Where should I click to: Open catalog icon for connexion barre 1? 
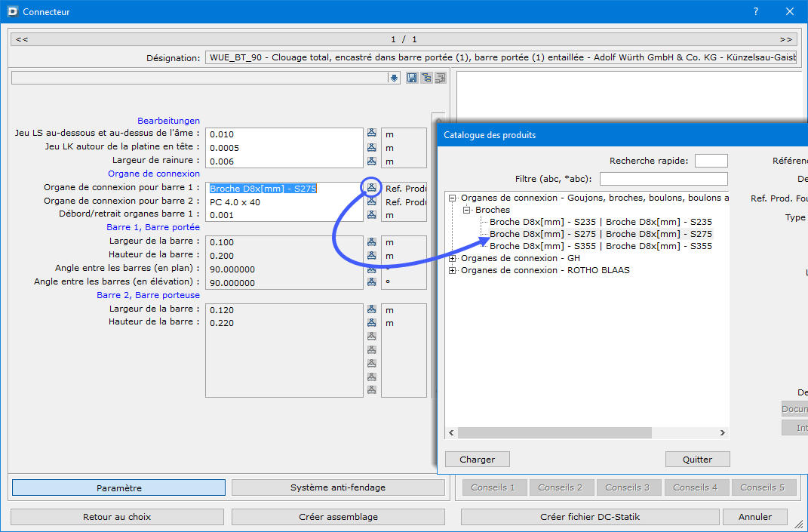(371, 187)
